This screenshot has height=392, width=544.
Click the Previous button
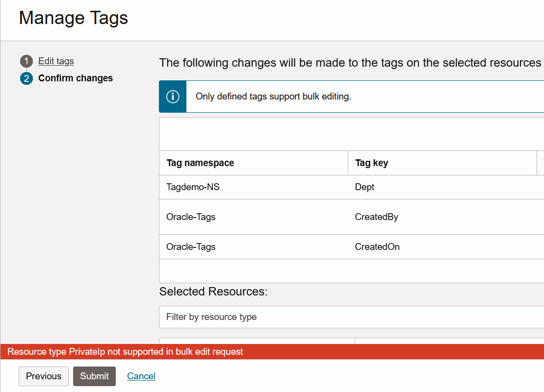coord(43,376)
